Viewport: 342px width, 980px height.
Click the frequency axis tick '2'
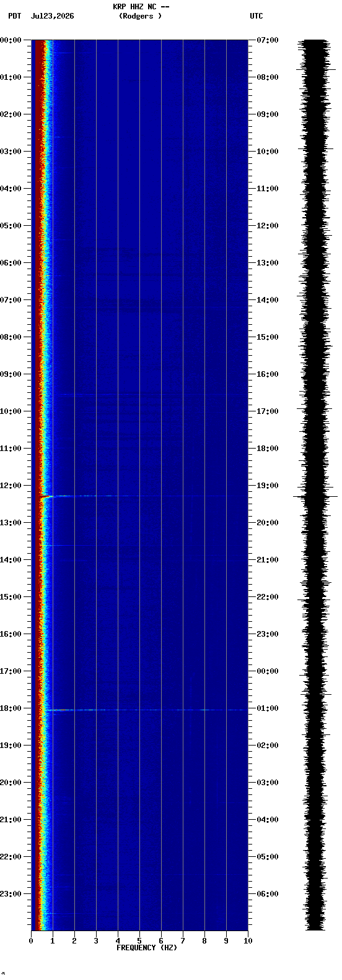[x=74, y=941]
